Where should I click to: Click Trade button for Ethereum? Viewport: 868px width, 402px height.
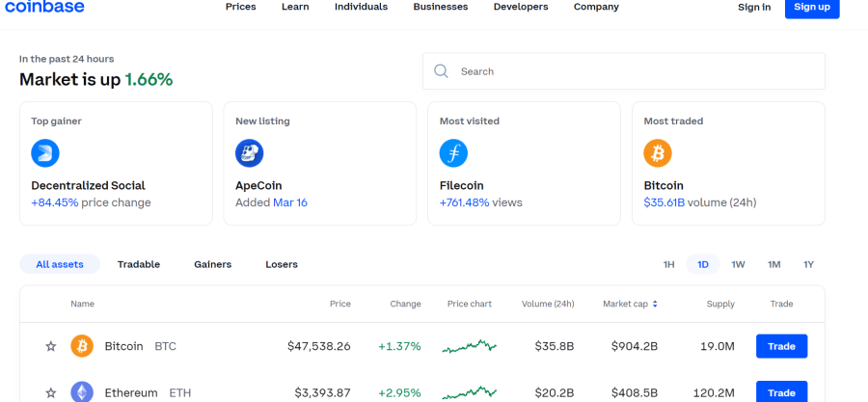tap(781, 392)
